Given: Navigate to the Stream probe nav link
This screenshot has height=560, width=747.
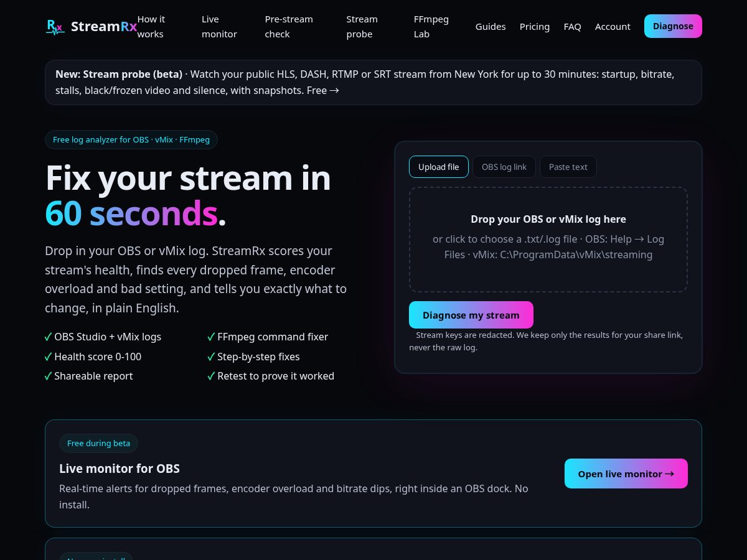Looking at the screenshot, I should (362, 27).
